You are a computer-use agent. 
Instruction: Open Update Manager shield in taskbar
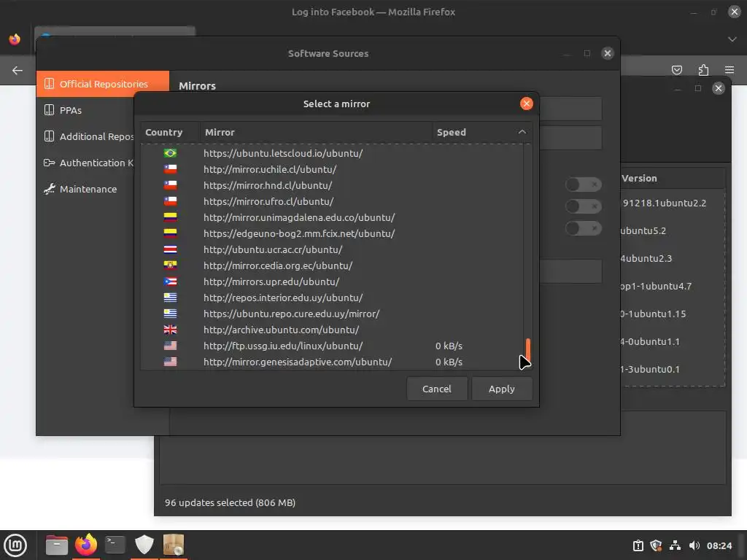point(144,545)
